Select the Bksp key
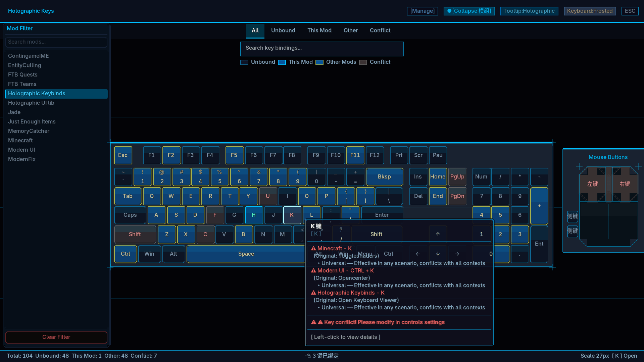The height and width of the screenshot is (362, 644). coord(384,177)
